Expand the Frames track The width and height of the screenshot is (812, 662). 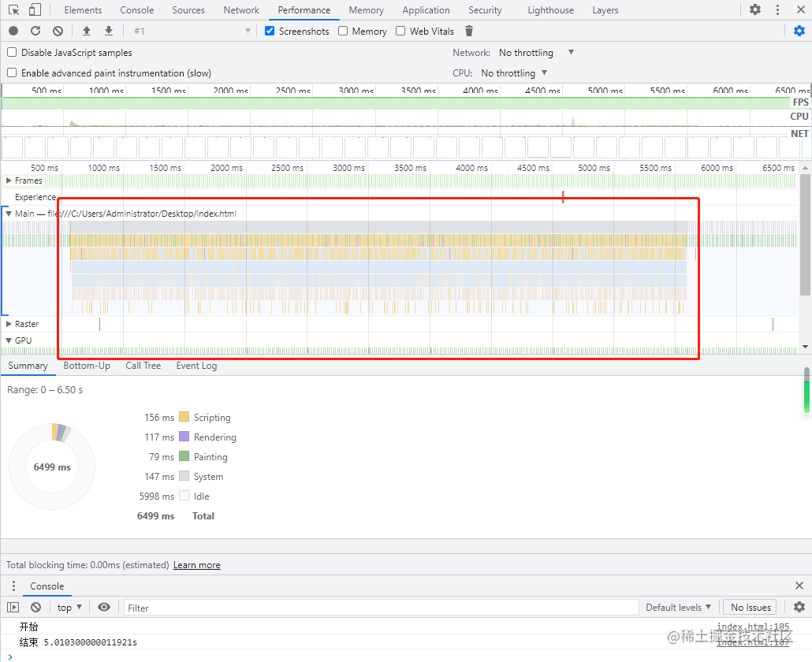pos(9,180)
